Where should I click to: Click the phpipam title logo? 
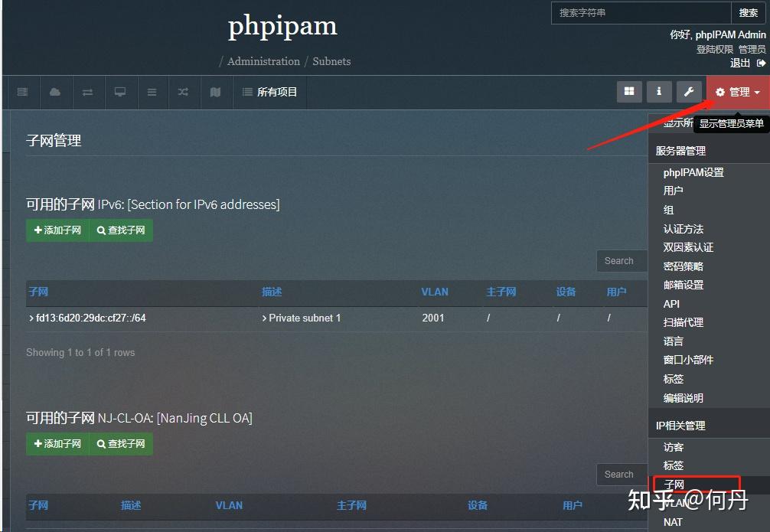(x=282, y=25)
